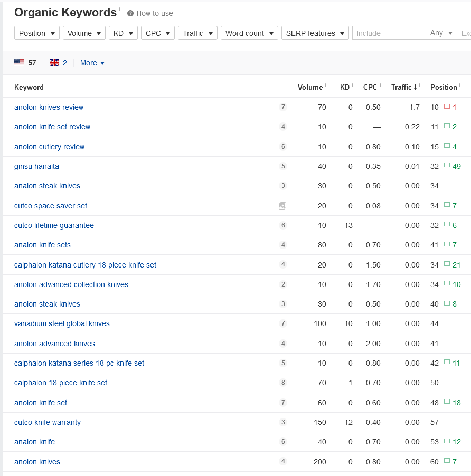
Task: Click position change icon for ginsu hanaita
Action: coord(447,165)
